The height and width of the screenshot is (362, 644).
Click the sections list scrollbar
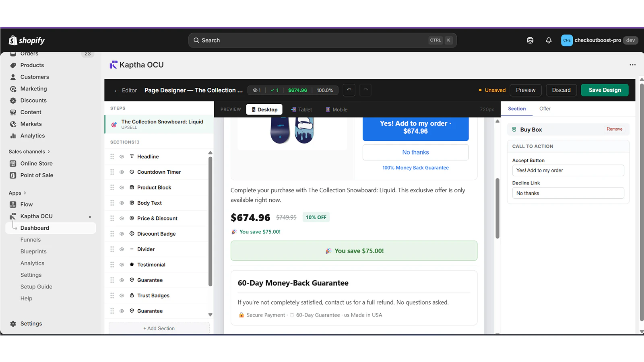210,221
